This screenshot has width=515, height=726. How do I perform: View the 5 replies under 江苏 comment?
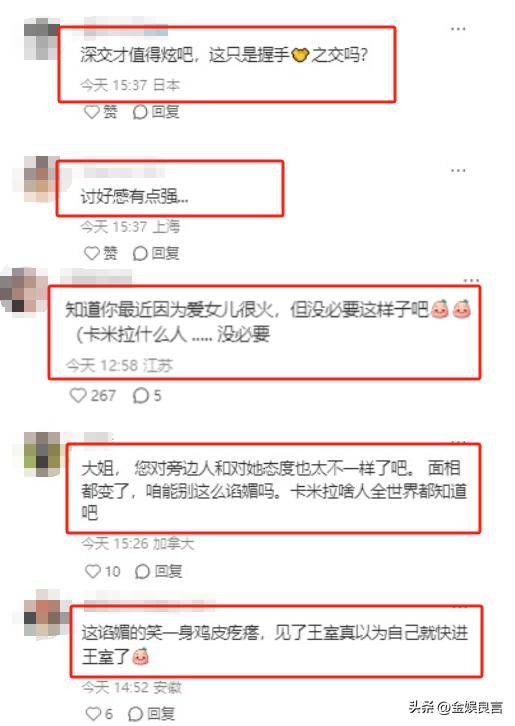pyautogui.click(x=147, y=395)
